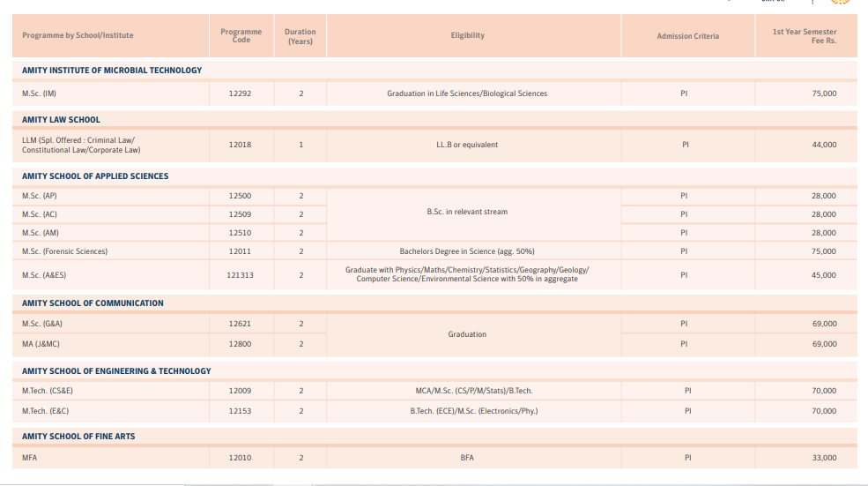The width and height of the screenshot is (868, 486).
Task: Click the Amity School of Applied Sciences heading
Action: (95, 176)
